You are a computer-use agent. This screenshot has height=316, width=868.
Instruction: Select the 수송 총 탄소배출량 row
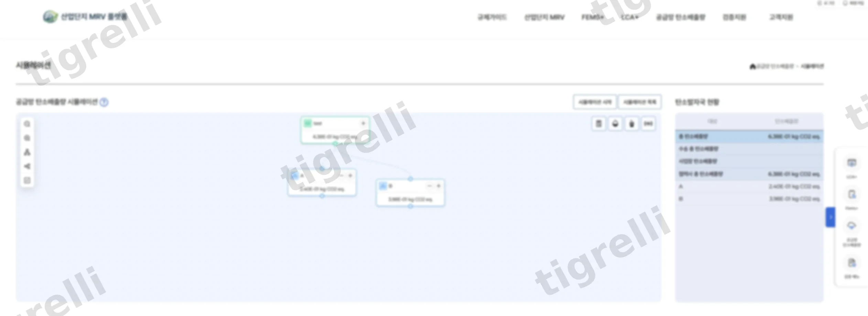point(749,149)
